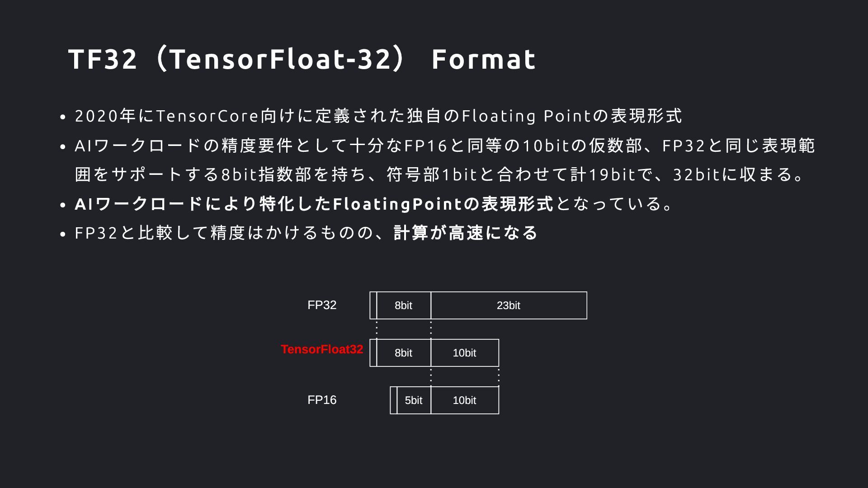Click the FP16 row label
The width and height of the screenshot is (868, 488).
click(x=322, y=400)
